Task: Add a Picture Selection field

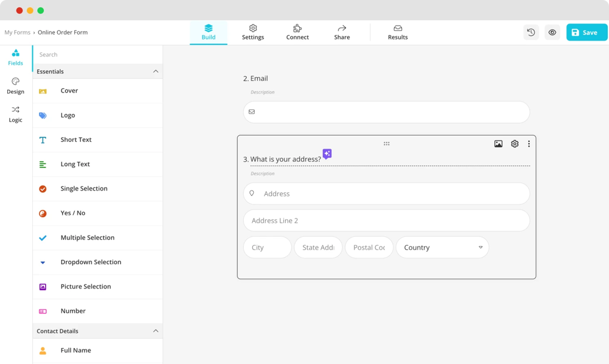Action: (85, 287)
